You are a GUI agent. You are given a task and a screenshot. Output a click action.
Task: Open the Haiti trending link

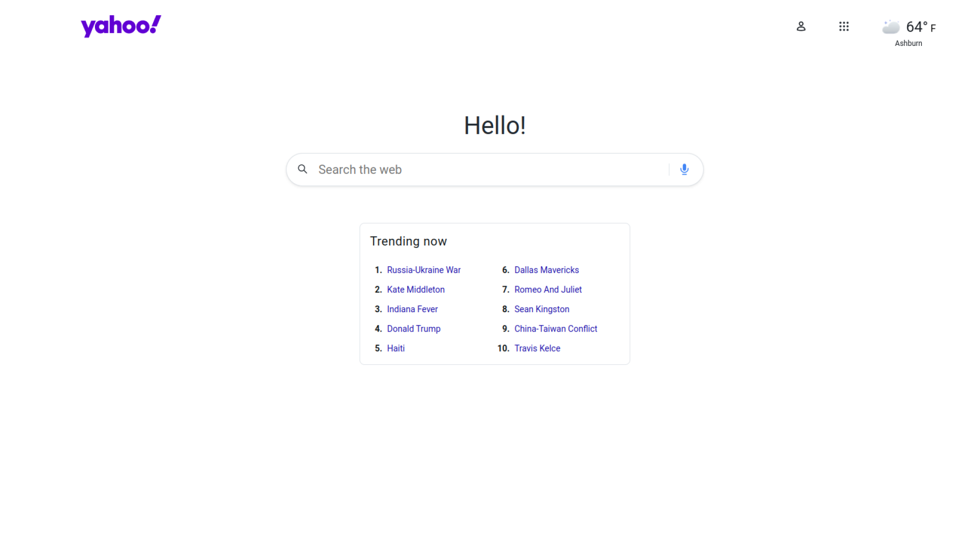click(x=396, y=348)
